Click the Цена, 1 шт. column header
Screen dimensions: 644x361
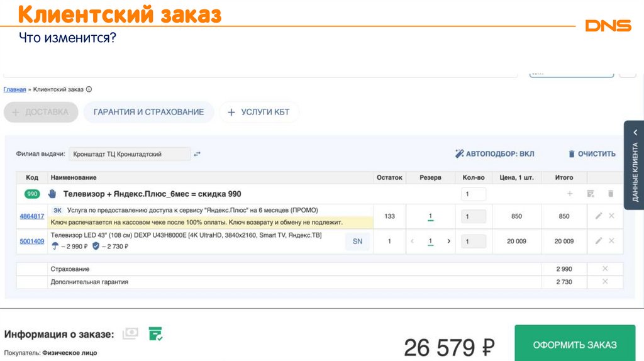[517, 177]
